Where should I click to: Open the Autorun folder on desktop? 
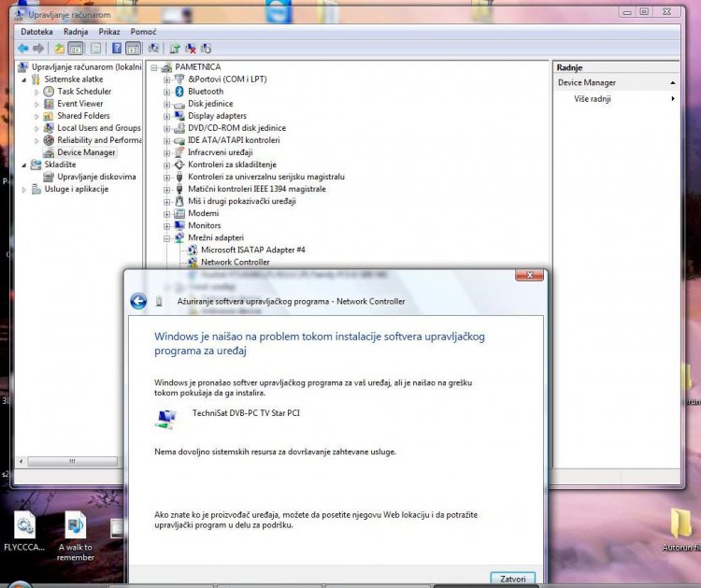(x=680, y=529)
